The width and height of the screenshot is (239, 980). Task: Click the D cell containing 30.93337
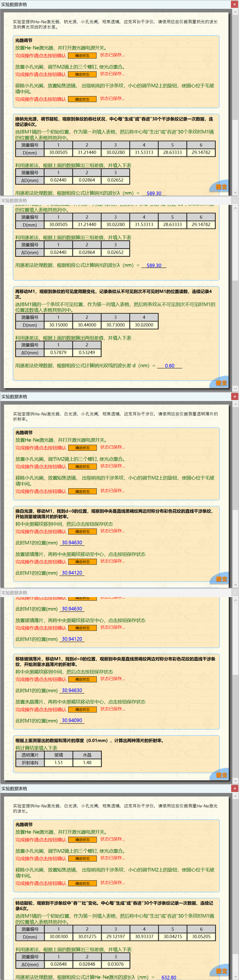click(x=144, y=936)
